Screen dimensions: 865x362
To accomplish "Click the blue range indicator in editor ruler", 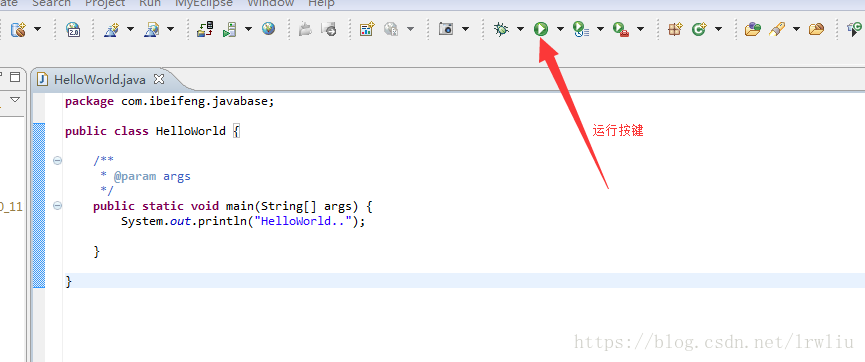I will (x=39, y=206).
